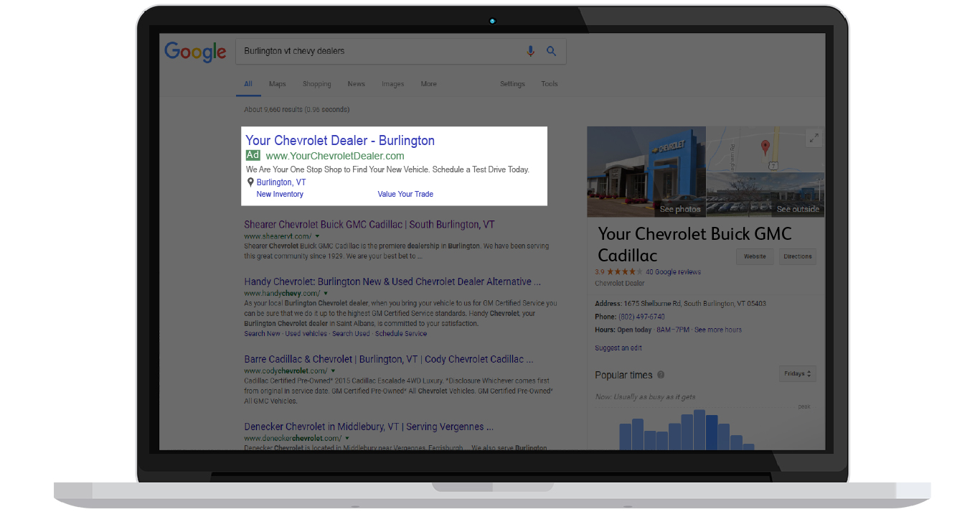Switch to the Maps tab
Viewport: 980px width, 512px height.
[x=278, y=84]
